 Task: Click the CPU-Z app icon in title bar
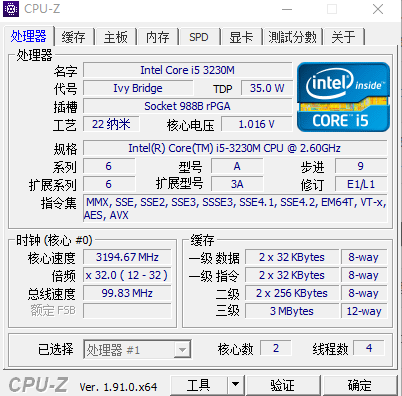coord(11,9)
